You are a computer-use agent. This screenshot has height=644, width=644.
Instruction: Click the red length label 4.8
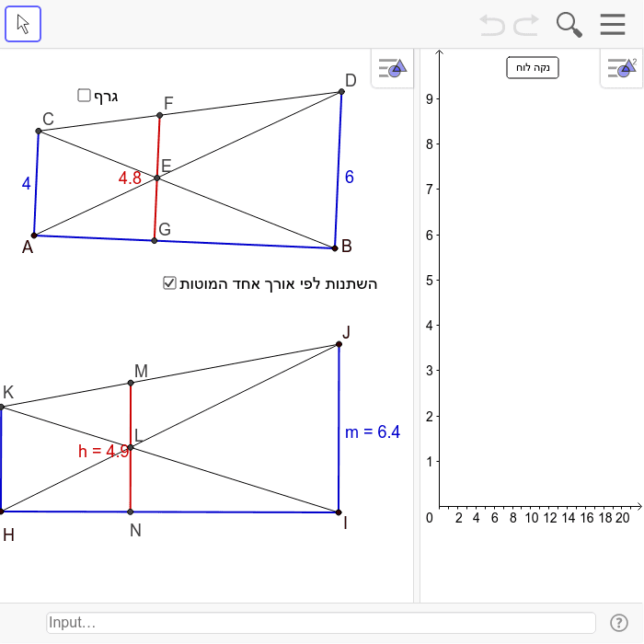tap(130, 178)
